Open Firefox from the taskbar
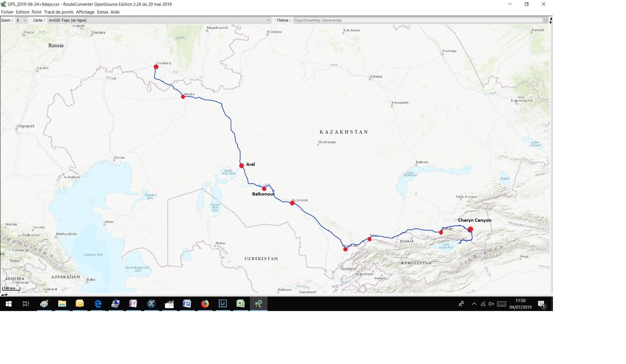 (x=205, y=303)
